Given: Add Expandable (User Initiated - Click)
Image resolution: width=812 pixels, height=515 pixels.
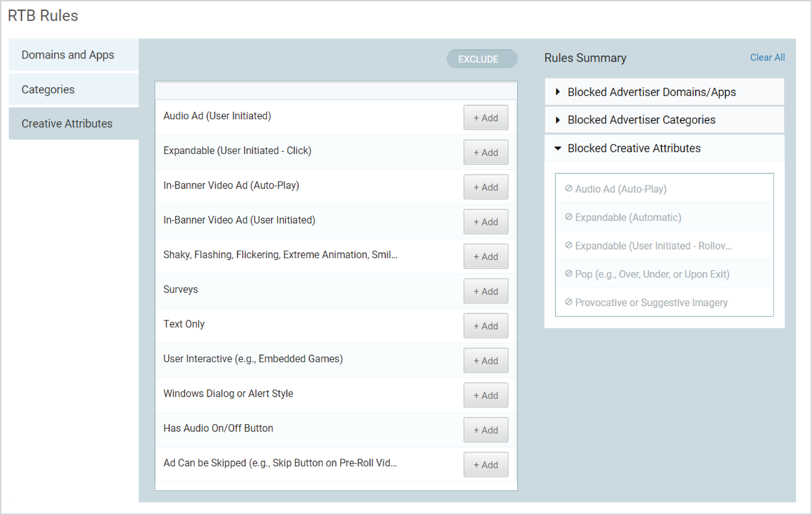Looking at the screenshot, I should pyautogui.click(x=486, y=152).
